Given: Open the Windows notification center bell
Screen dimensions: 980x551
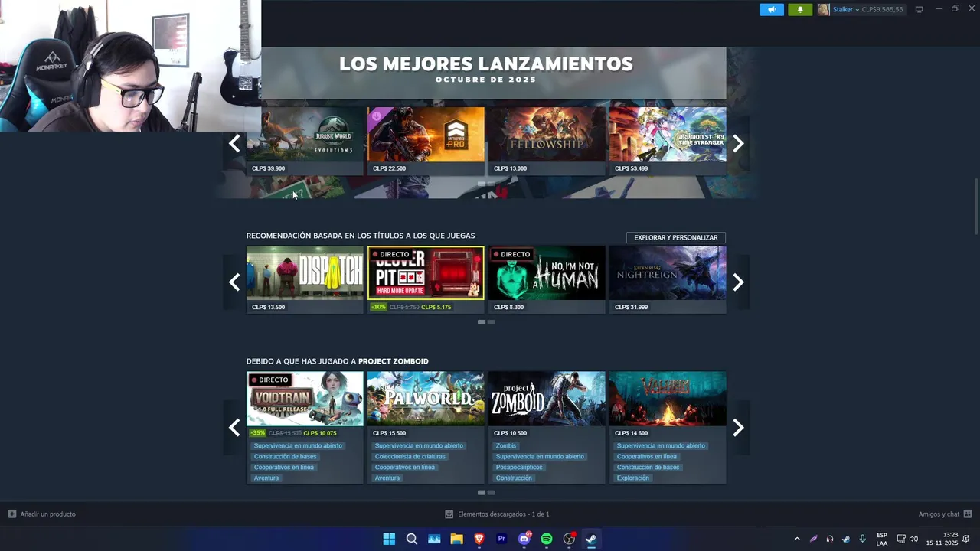Looking at the screenshot, I should (966, 539).
